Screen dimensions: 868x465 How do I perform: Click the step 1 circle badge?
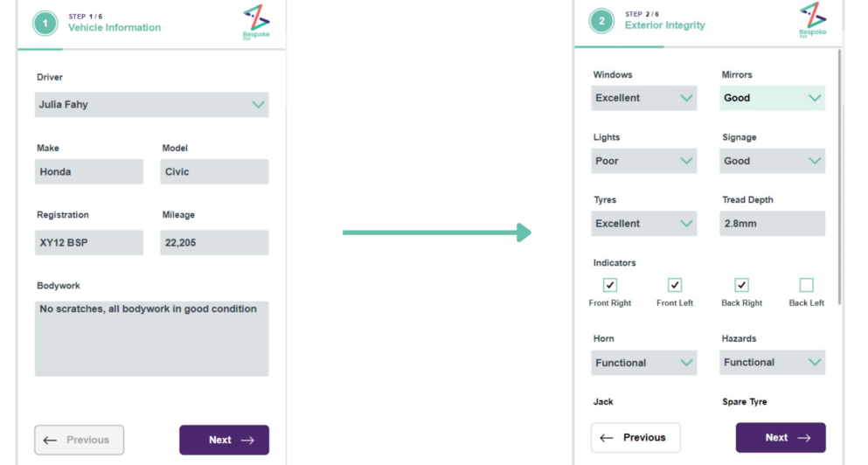pos(45,24)
